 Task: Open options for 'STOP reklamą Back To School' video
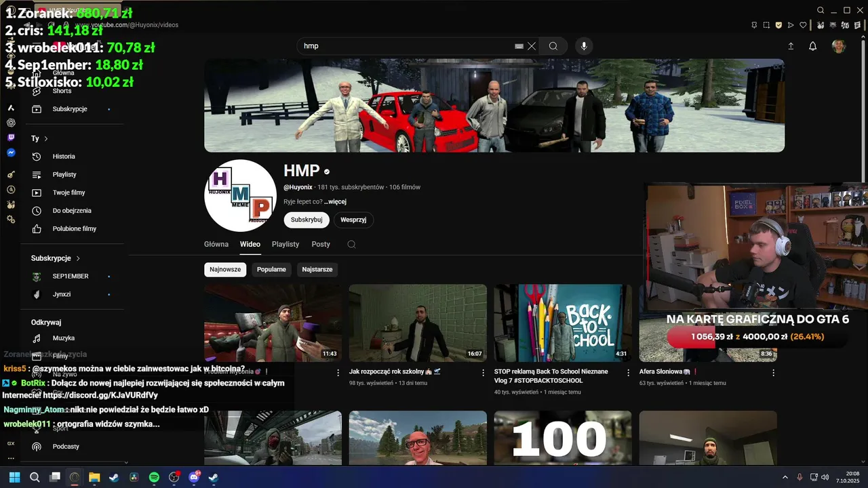tap(628, 372)
